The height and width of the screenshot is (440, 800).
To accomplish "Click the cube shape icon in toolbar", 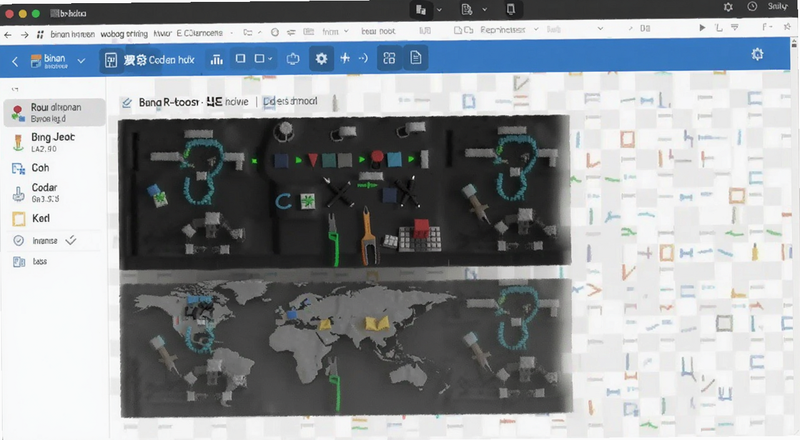I will pyautogui.click(x=293, y=59).
